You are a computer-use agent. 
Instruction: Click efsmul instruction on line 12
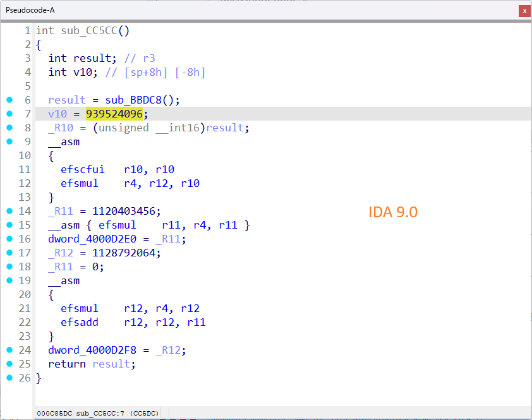click(x=80, y=184)
